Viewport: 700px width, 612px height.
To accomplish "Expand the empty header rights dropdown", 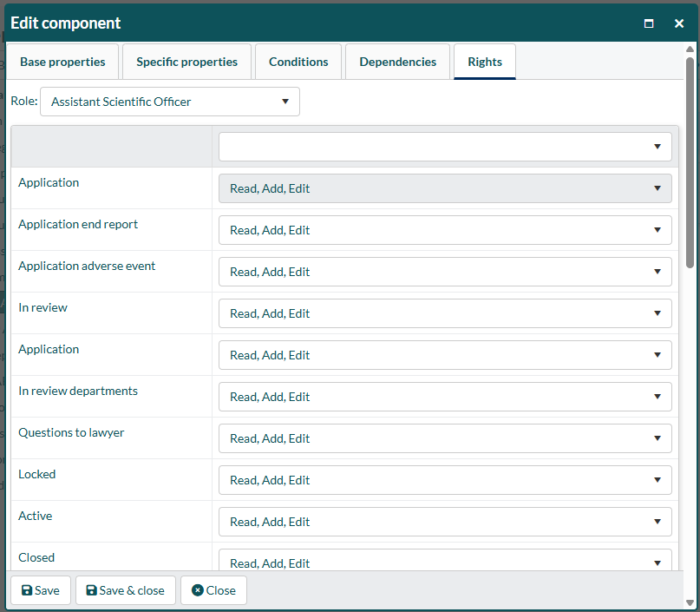I will pos(445,147).
